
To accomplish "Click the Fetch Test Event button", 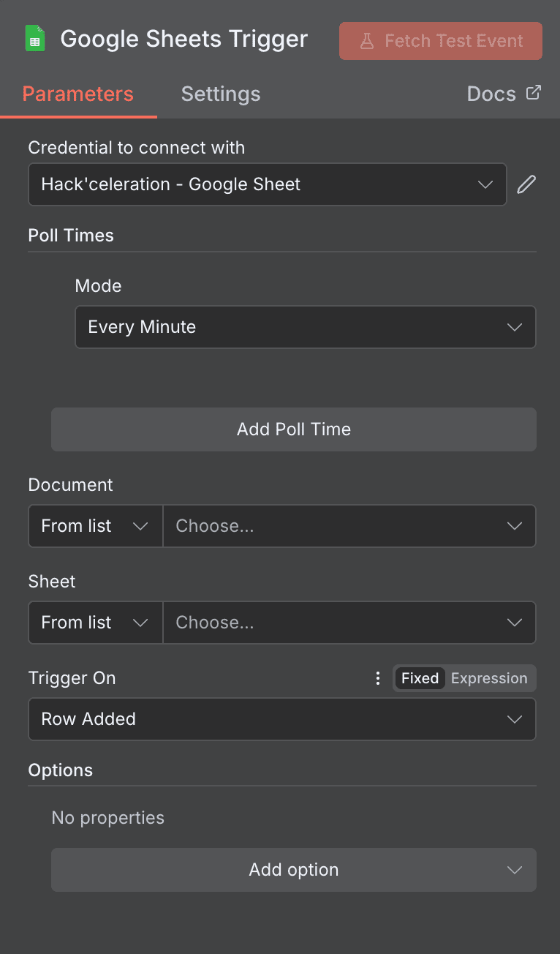I will [x=440, y=41].
